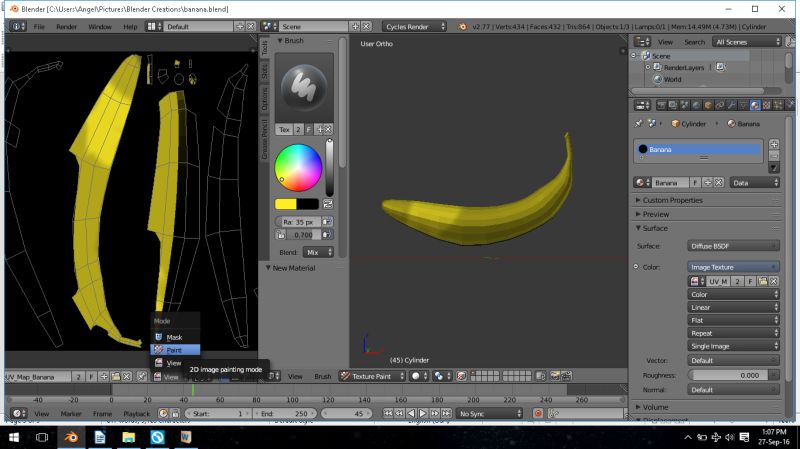
Task: Open Blender from the Windows taskbar
Action: 71,437
